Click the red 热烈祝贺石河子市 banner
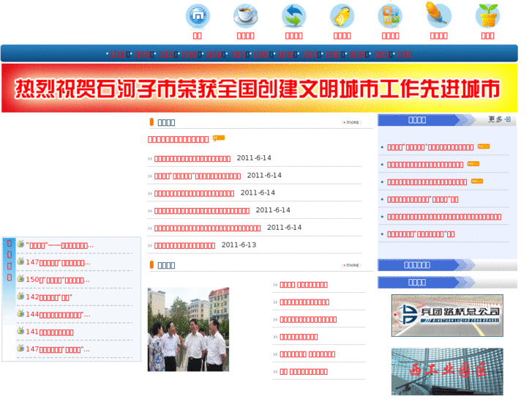Viewport: 532px width, 399px height. click(259, 88)
